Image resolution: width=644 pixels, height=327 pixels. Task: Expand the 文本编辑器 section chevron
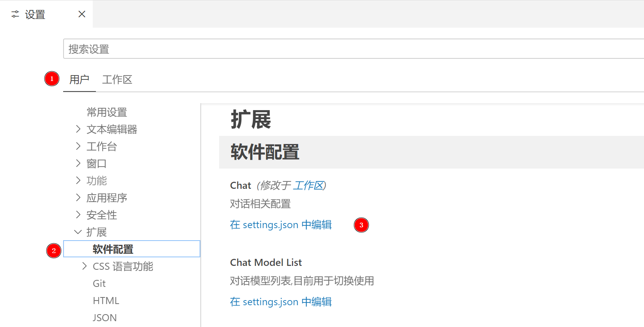pyautogui.click(x=78, y=129)
